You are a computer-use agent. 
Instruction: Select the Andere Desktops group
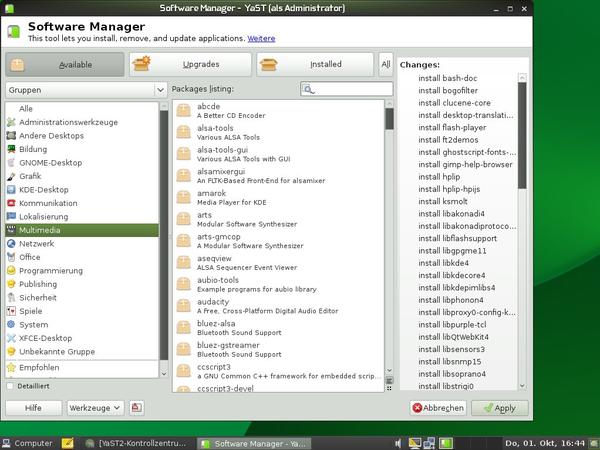82,136
